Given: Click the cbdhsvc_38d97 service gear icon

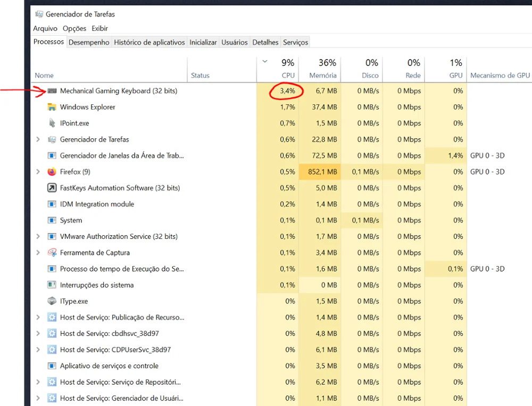Looking at the screenshot, I should (x=52, y=333).
